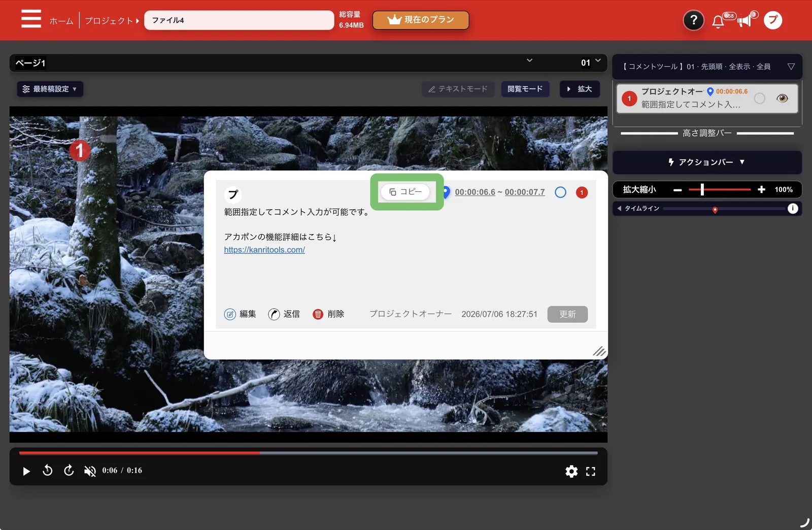Open the hamburger main menu
The width and height of the screenshot is (812, 530).
click(31, 19)
